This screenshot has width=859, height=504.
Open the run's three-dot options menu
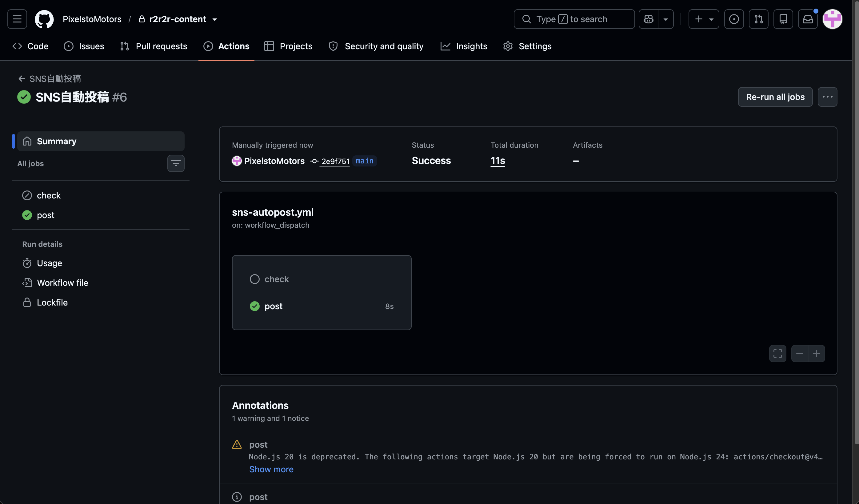click(x=827, y=97)
